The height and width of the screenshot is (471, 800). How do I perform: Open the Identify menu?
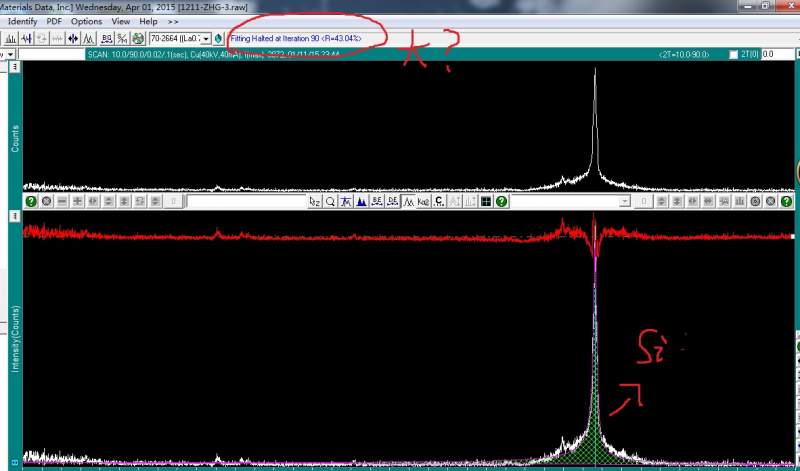pyautogui.click(x=22, y=21)
